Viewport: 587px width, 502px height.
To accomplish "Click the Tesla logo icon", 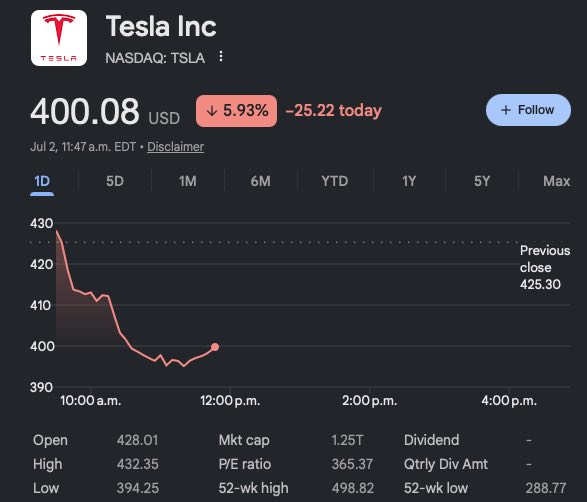I will [x=59, y=38].
